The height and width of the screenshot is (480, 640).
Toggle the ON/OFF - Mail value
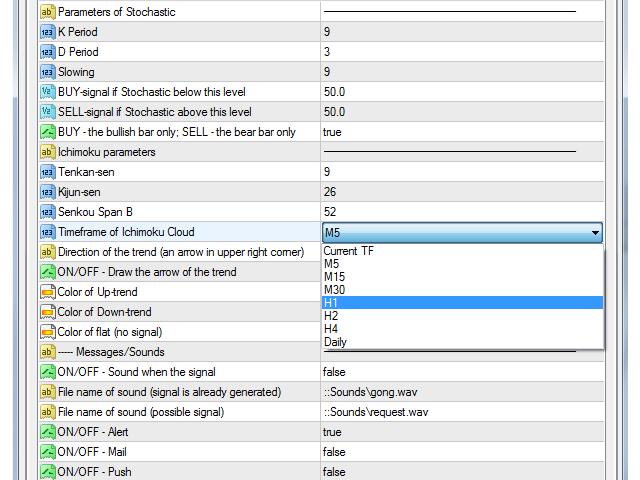click(x=462, y=452)
